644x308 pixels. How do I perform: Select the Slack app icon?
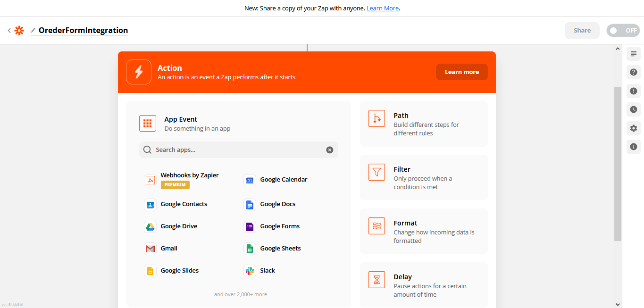[250, 271]
